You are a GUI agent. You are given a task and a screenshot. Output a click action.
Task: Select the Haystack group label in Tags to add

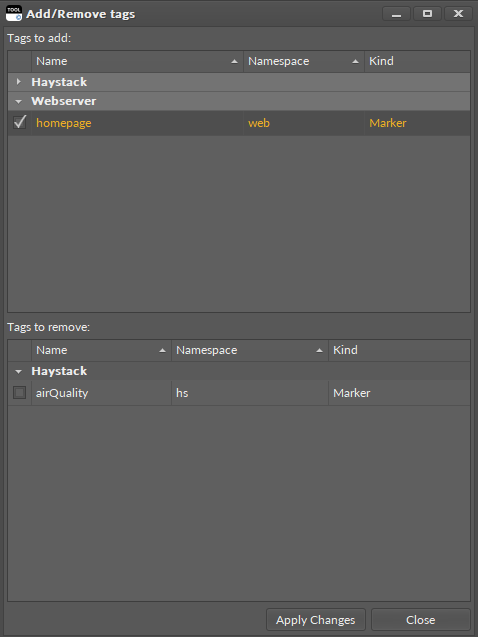coord(59,82)
